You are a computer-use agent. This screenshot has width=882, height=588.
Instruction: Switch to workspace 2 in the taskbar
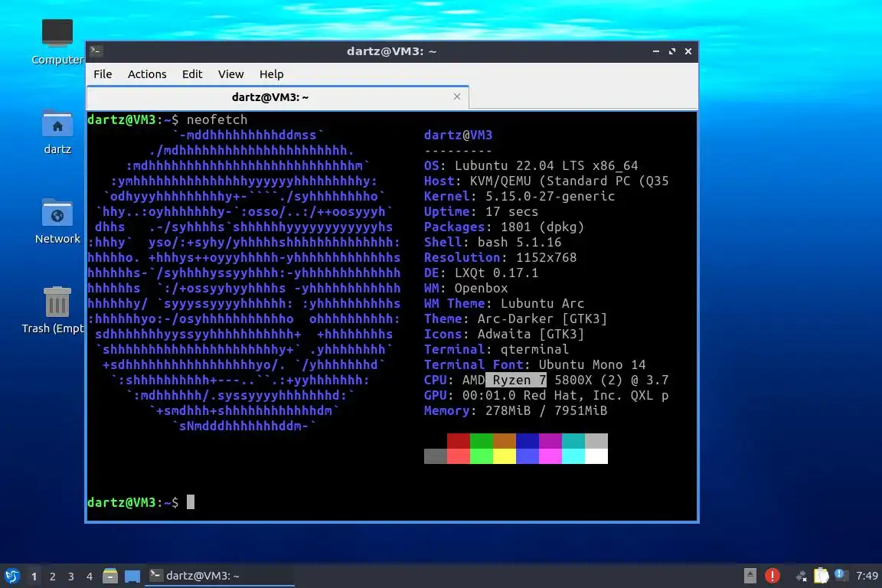pyautogui.click(x=53, y=577)
